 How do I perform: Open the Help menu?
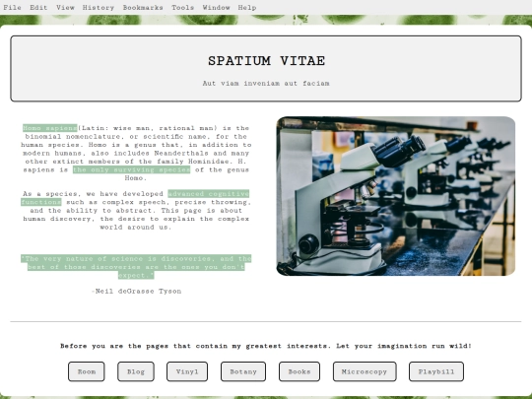(x=246, y=7)
